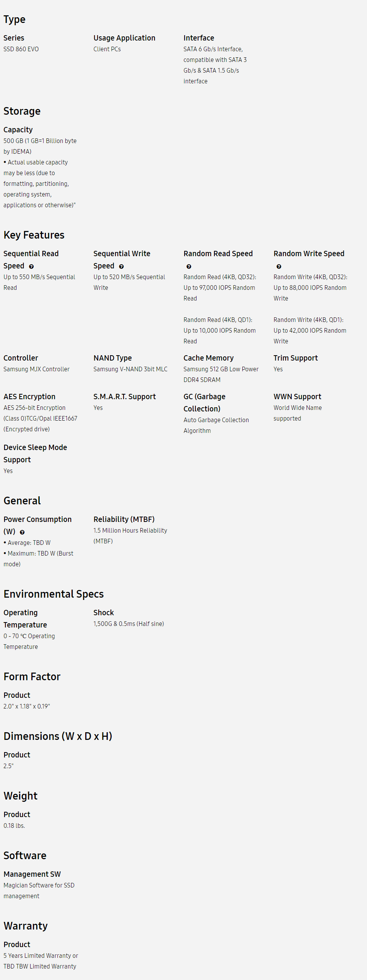Select the AES Encryption spec label

pos(29,397)
